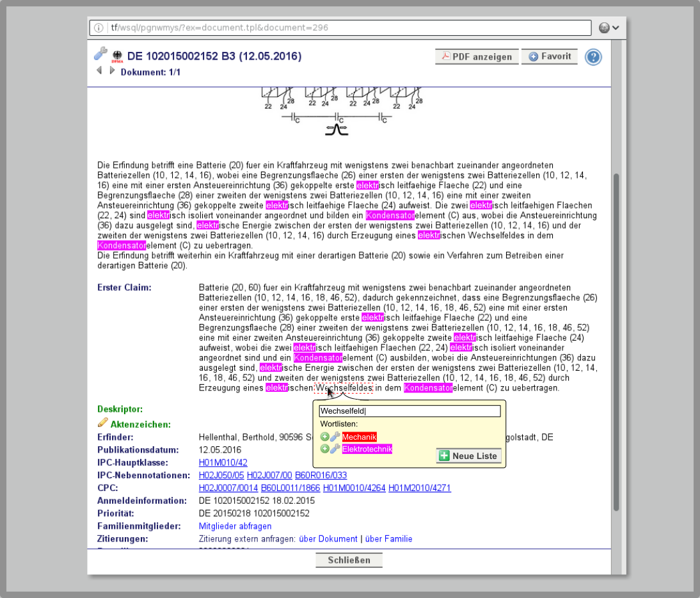Click Priorität value DE 20150218 102015002152
The width and height of the screenshot is (700, 598).
254,513
